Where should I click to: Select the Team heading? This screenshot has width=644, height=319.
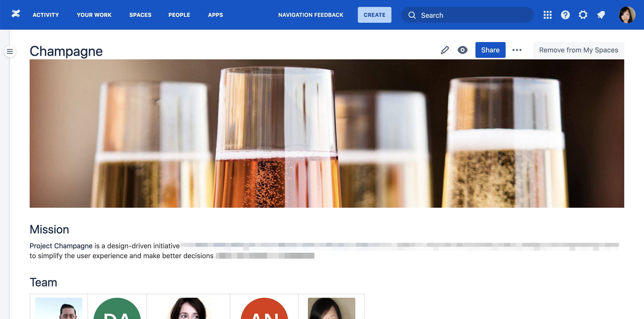[x=43, y=282]
